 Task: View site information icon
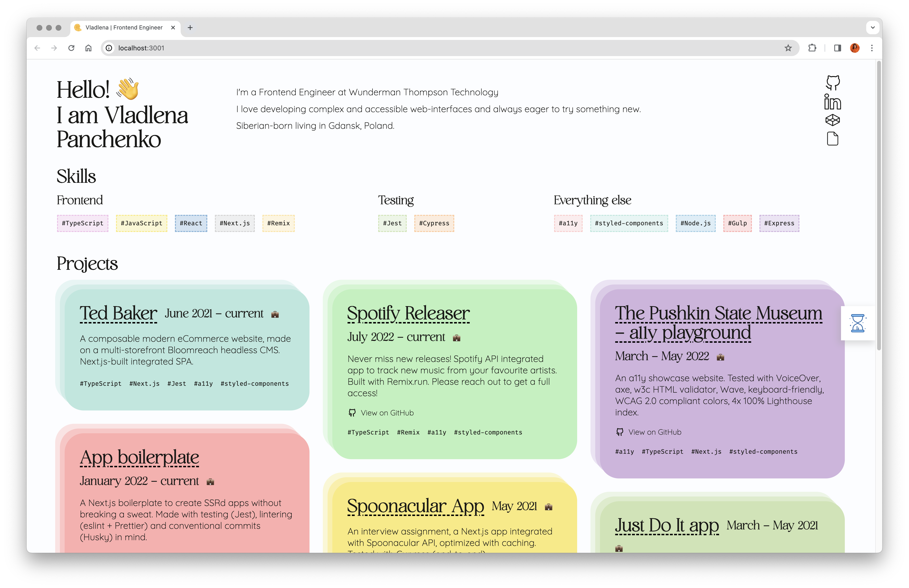[109, 48]
